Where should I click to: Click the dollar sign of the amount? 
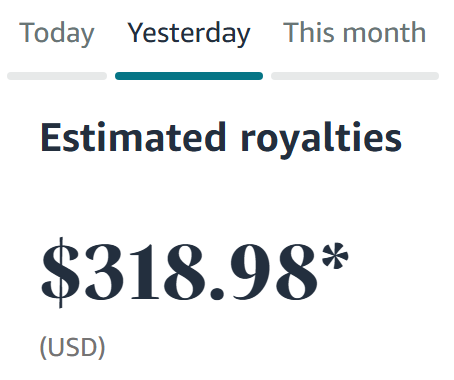[x=61, y=272]
